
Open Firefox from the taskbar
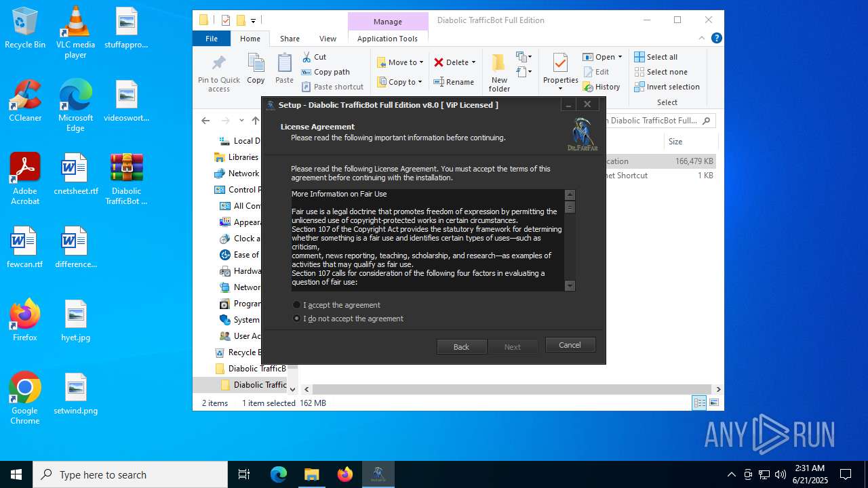coord(345,474)
